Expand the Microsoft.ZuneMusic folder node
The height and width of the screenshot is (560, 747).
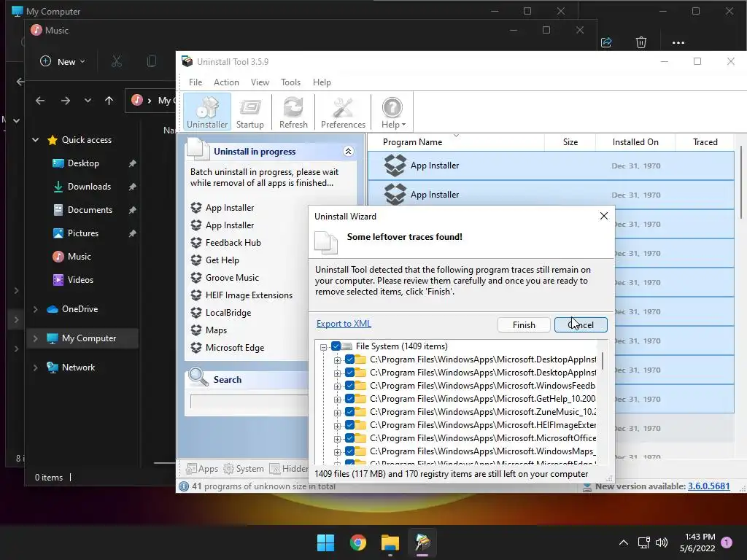pyautogui.click(x=337, y=413)
